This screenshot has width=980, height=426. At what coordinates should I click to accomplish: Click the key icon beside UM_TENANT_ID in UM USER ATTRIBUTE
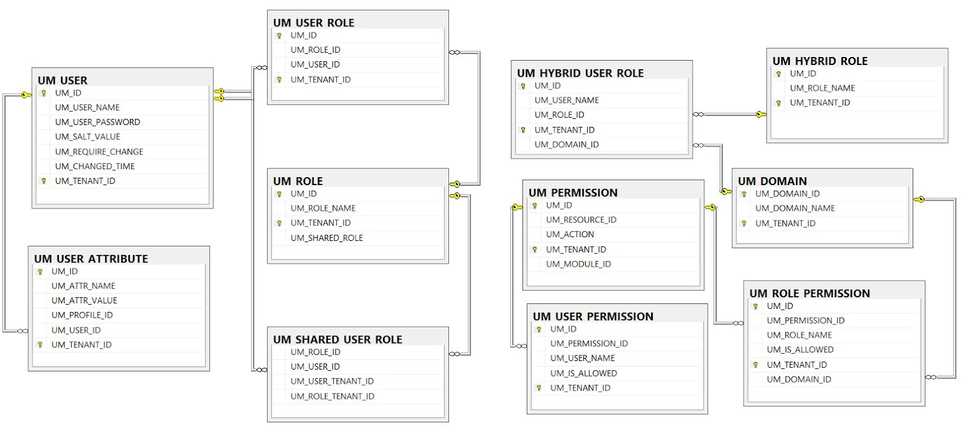tap(40, 345)
